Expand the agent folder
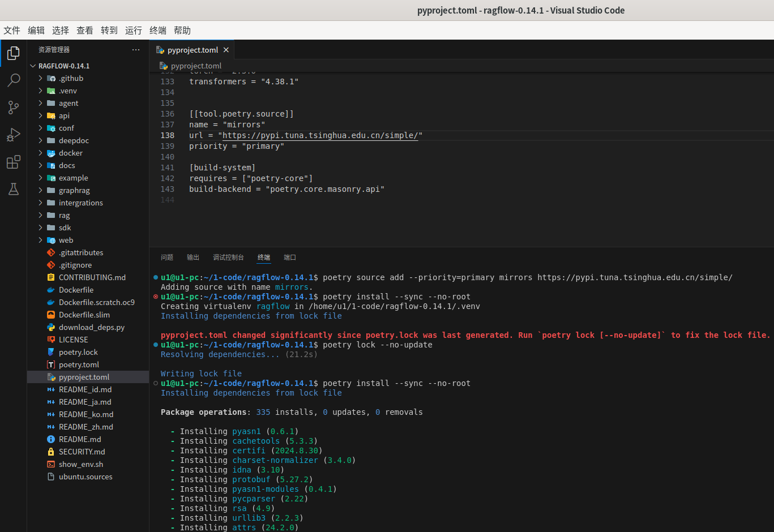The height and width of the screenshot is (532, 774). coord(40,103)
